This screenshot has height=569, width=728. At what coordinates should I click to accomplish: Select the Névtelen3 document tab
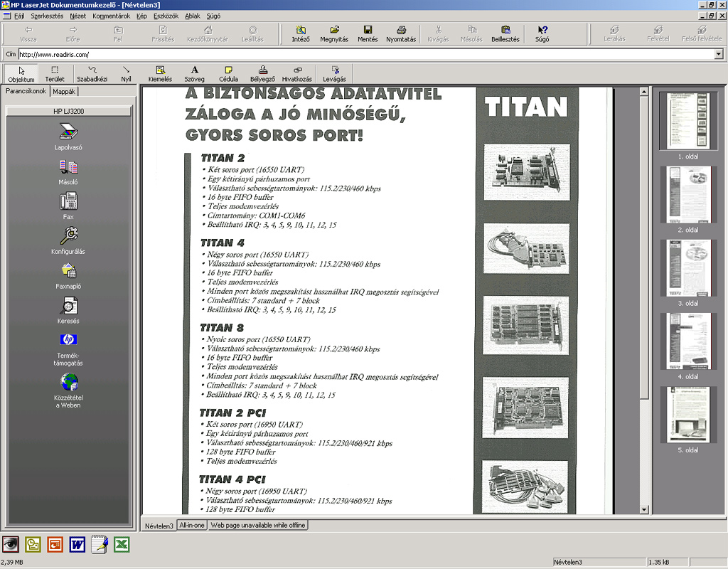[159, 526]
